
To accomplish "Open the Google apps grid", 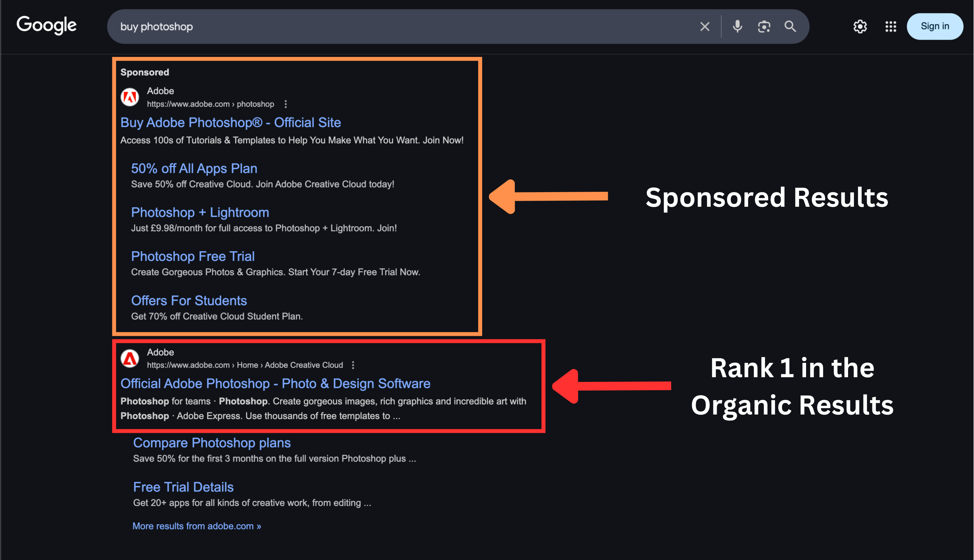I will coord(890,27).
